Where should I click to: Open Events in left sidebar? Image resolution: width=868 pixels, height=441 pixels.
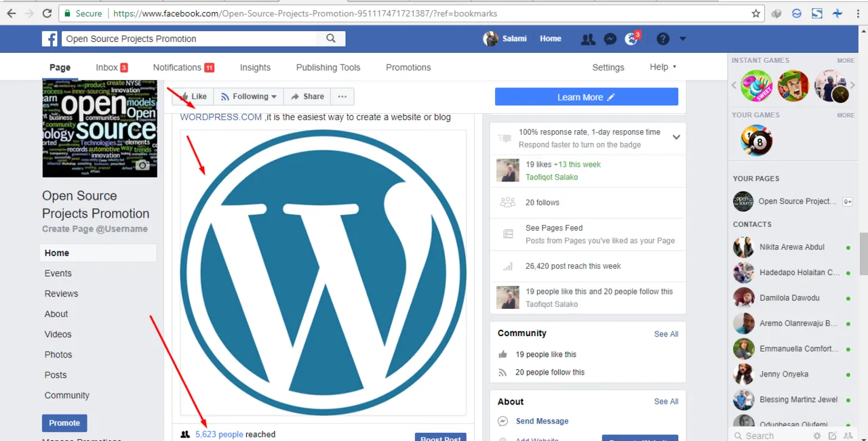coord(58,273)
